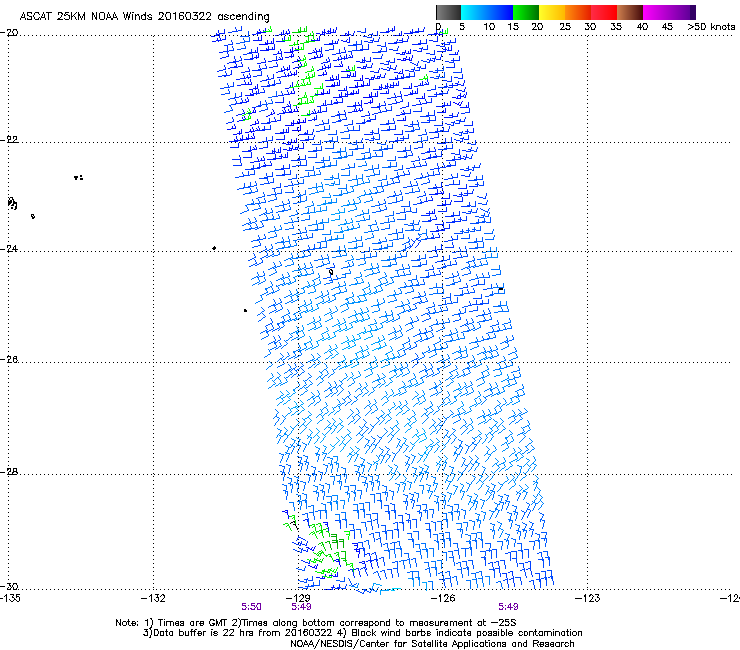The width and height of the screenshot is (740, 650).
Task: Click the longitude label -129
Action: tap(298, 599)
